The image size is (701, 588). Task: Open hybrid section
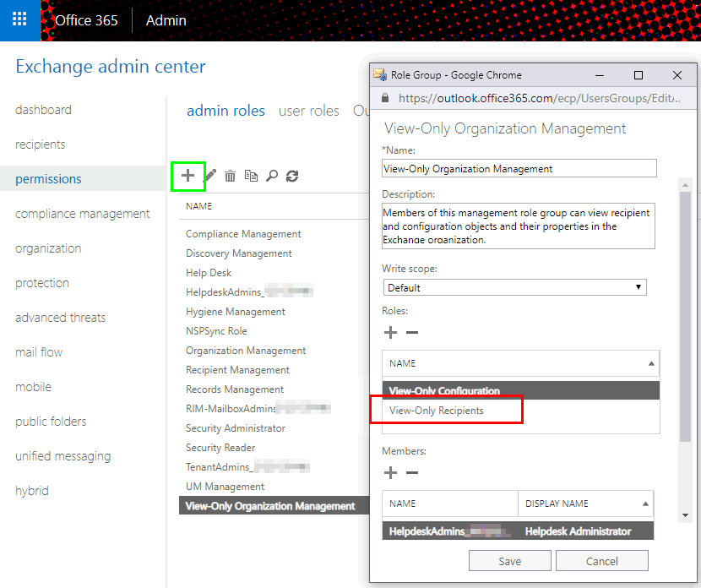click(32, 491)
